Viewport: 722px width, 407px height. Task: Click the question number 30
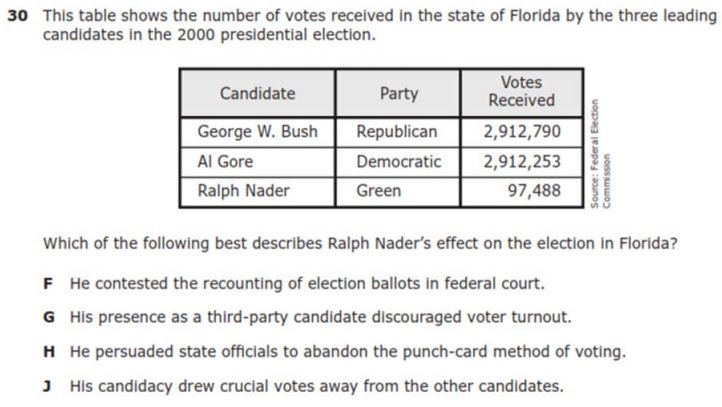coord(17,16)
